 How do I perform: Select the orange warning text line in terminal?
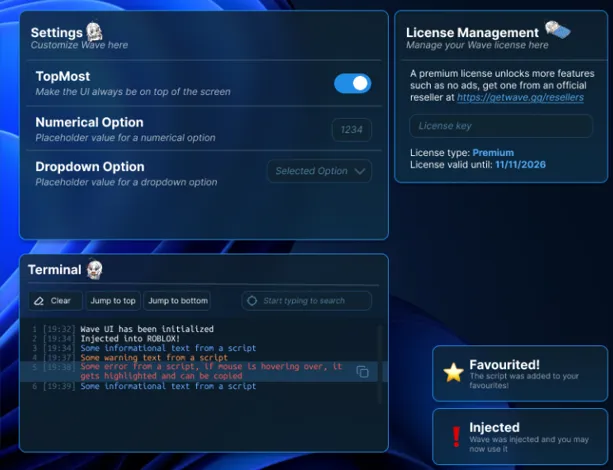click(x=154, y=357)
